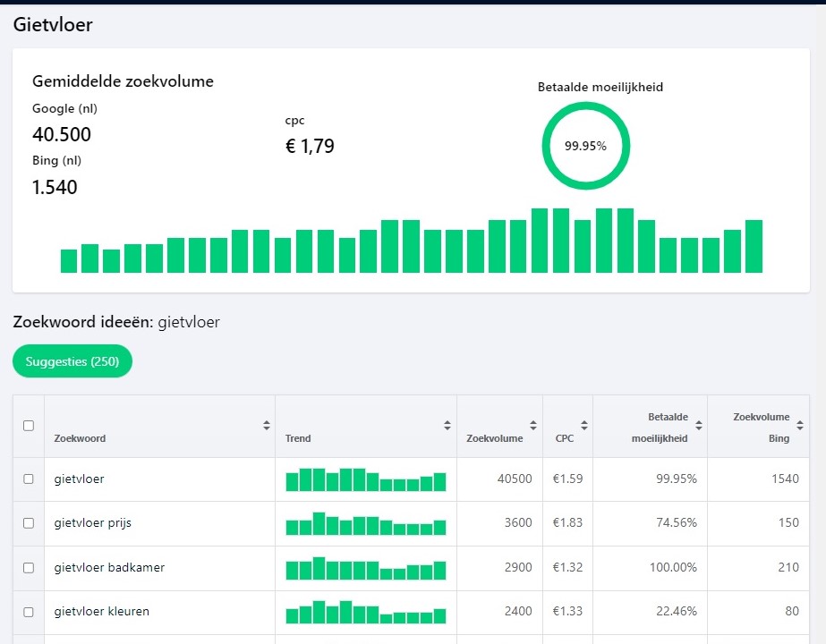Sort by Zoekvolume Bing column arrows
Screen dimensions: 826x644
(800, 426)
